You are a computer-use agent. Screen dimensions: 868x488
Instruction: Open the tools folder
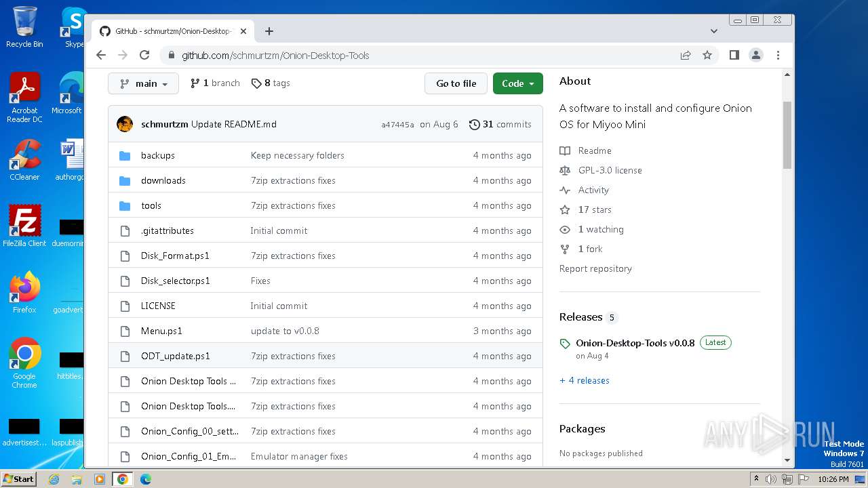click(x=151, y=205)
